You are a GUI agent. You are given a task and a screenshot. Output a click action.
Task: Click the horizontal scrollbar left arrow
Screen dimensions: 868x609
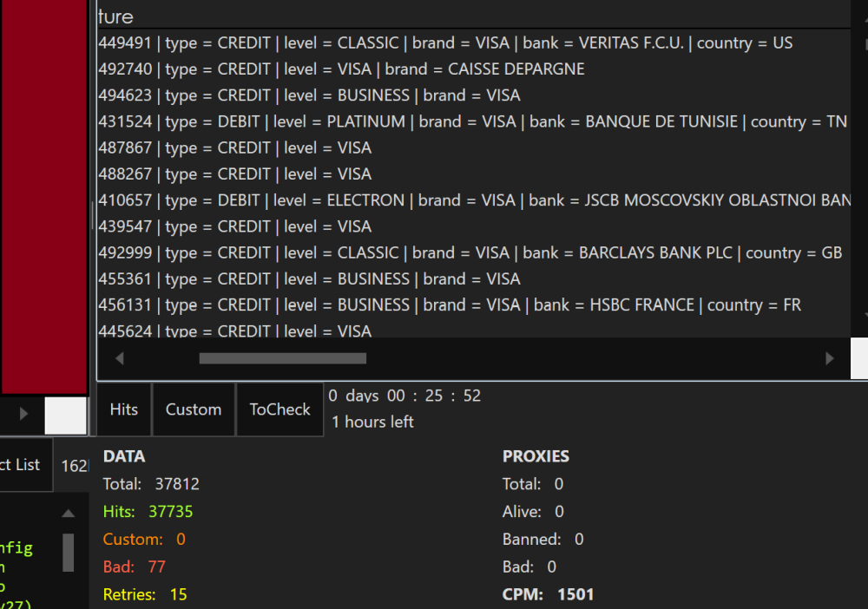pos(120,358)
